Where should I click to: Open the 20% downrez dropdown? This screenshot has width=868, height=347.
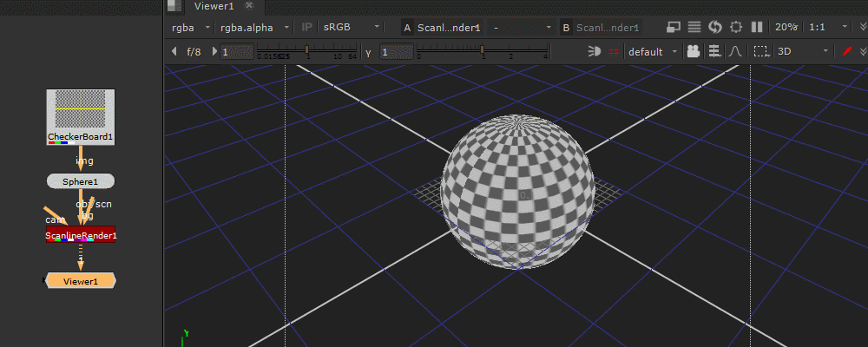pyautogui.click(x=786, y=27)
